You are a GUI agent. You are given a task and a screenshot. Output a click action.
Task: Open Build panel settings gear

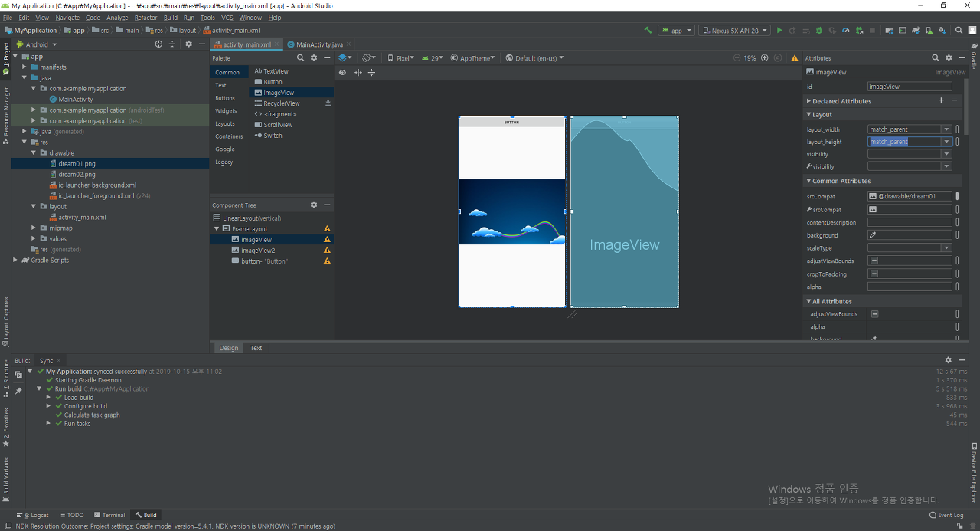tap(949, 359)
